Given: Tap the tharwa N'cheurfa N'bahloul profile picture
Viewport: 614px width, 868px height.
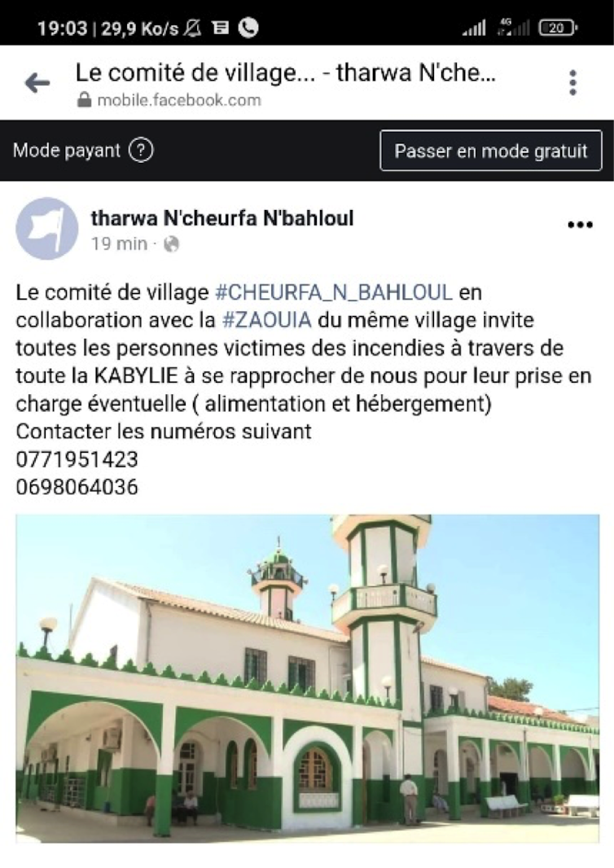Looking at the screenshot, I should (x=46, y=229).
